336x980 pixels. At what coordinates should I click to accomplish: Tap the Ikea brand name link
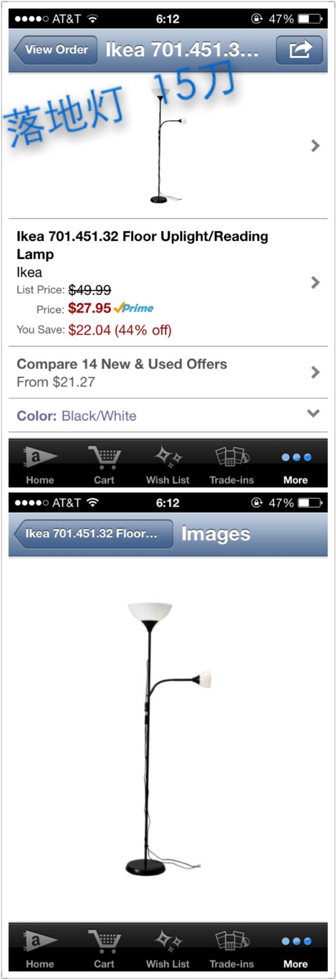click(29, 272)
